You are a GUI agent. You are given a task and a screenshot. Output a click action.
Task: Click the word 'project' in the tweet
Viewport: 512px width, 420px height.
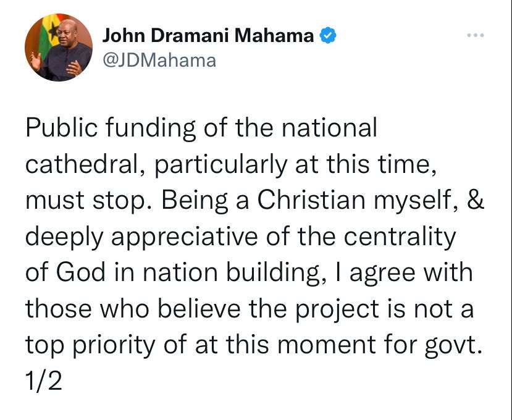[x=337, y=309]
